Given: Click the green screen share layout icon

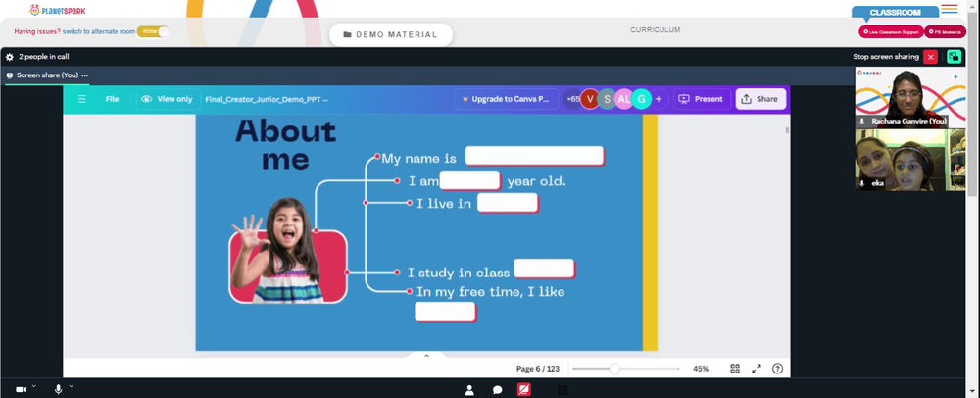Looking at the screenshot, I should click(x=954, y=57).
